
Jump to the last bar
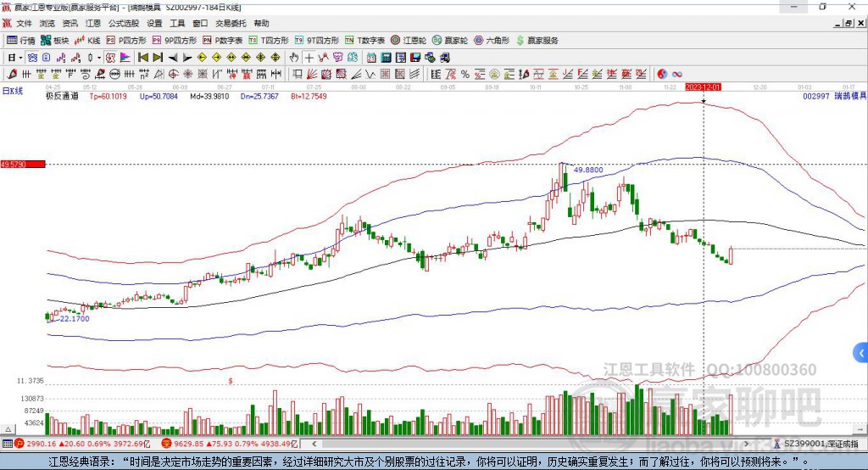tap(158, 58)
